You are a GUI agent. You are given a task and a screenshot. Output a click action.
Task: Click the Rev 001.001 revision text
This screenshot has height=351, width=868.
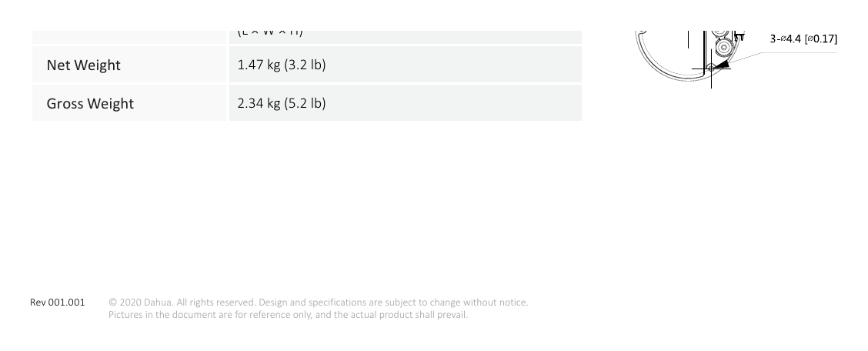click(x=58, y=303)
